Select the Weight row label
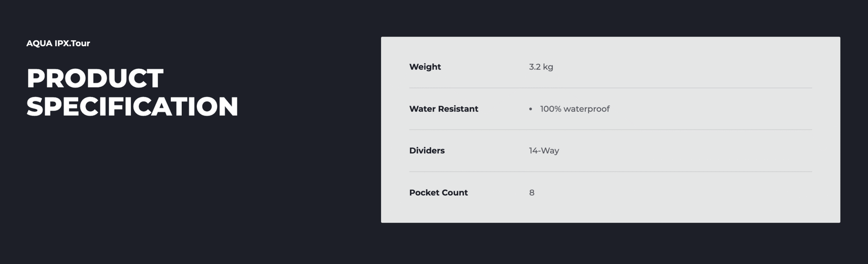 click(425, 67)
